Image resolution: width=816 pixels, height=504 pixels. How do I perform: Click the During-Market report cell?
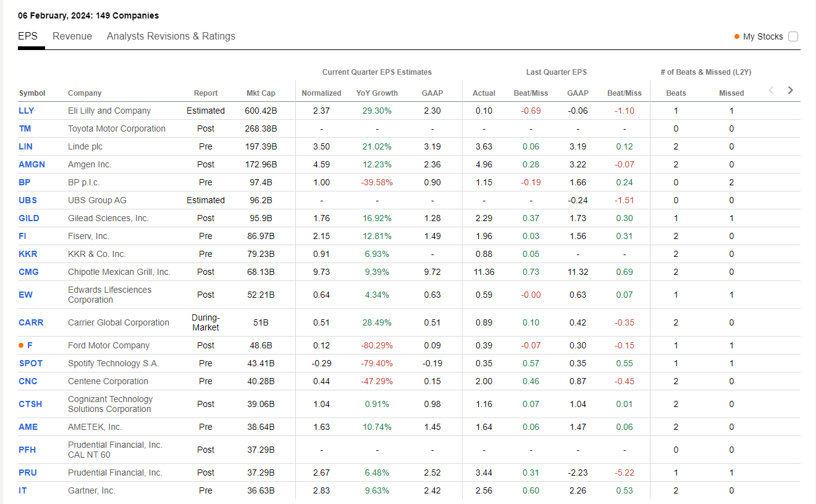point(206,322)
